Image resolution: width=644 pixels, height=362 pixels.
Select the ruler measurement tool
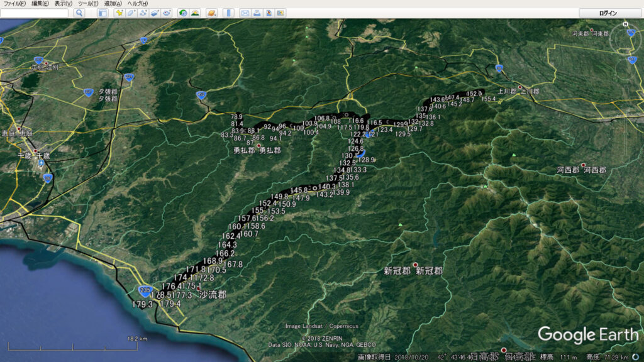point(228,13)
